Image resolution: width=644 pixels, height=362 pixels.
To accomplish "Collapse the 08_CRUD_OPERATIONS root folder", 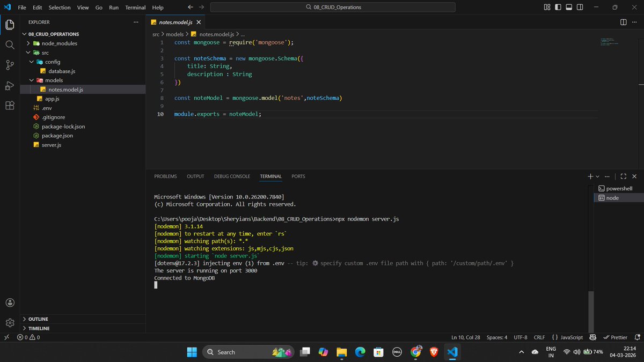I will tap(25, 34).
